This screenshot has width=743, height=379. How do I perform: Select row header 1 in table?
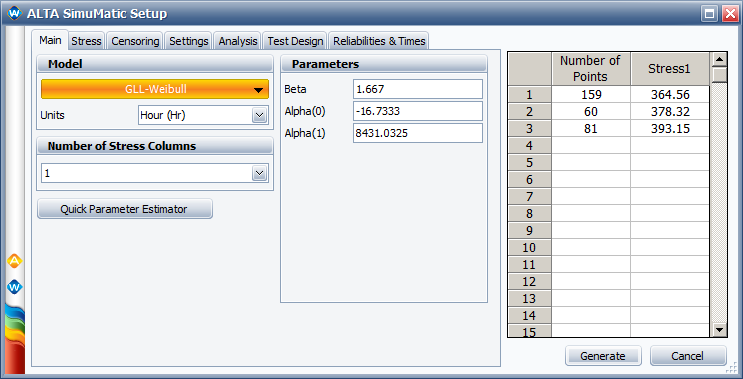pyautogui.click(x=529, y=94)
